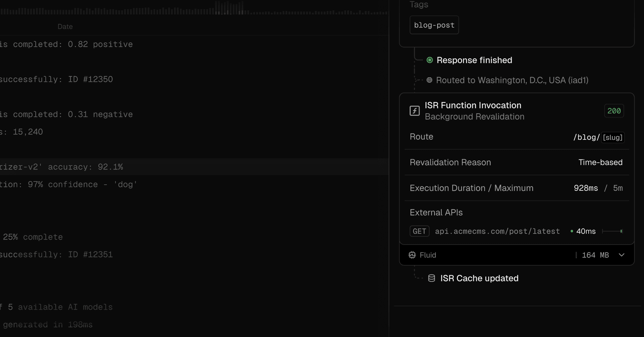
Task: Click the 164 MB memory value
Action: tap(595, 255)
